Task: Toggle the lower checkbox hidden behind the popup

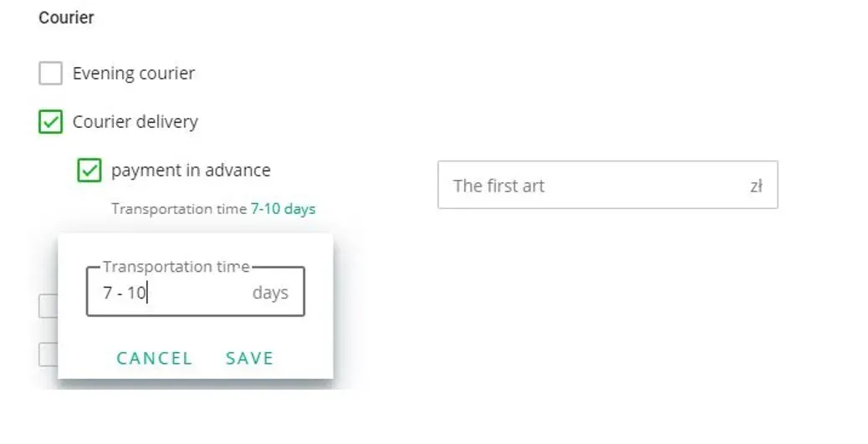Action: pos(49,355)
